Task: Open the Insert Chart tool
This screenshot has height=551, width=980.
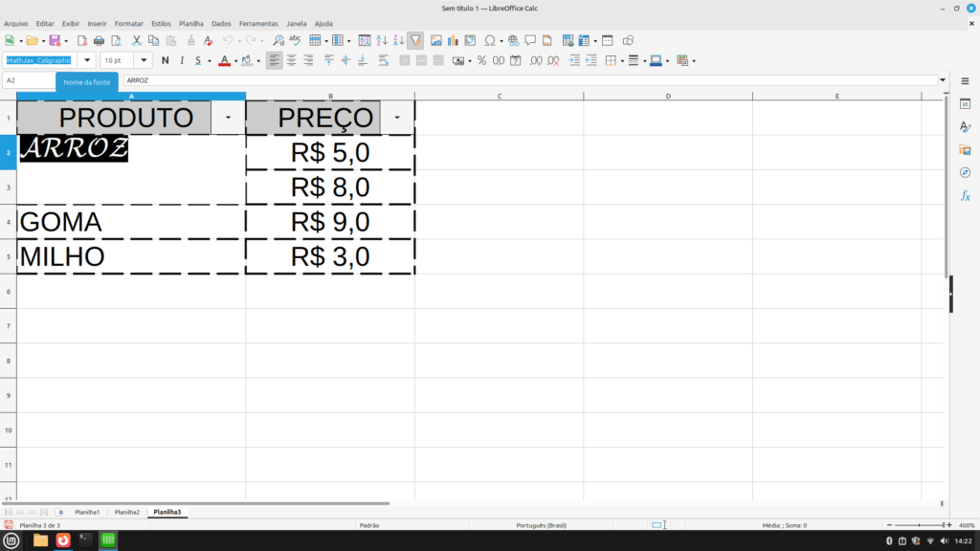Action: pos(453,40)
